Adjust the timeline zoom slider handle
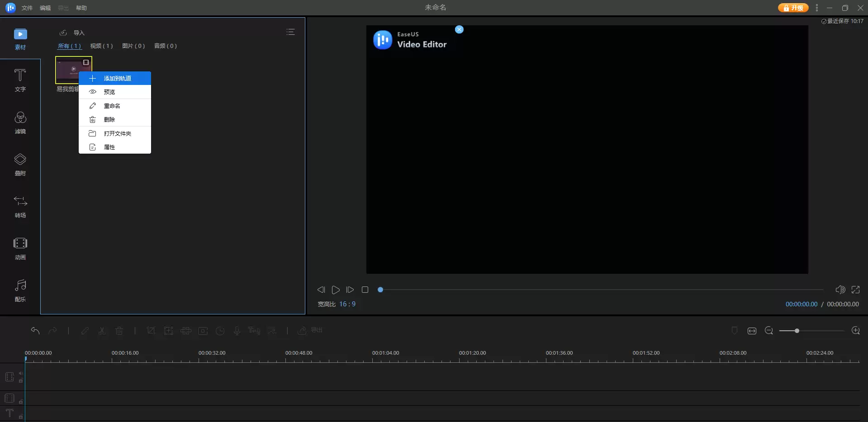This screenshot has height=422, width=868. point(797,331)
